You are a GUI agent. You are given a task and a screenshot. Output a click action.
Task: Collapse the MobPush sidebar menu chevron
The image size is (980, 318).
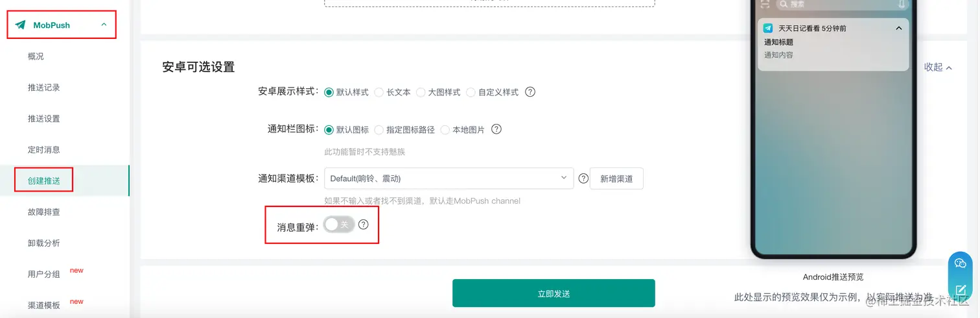104,25
